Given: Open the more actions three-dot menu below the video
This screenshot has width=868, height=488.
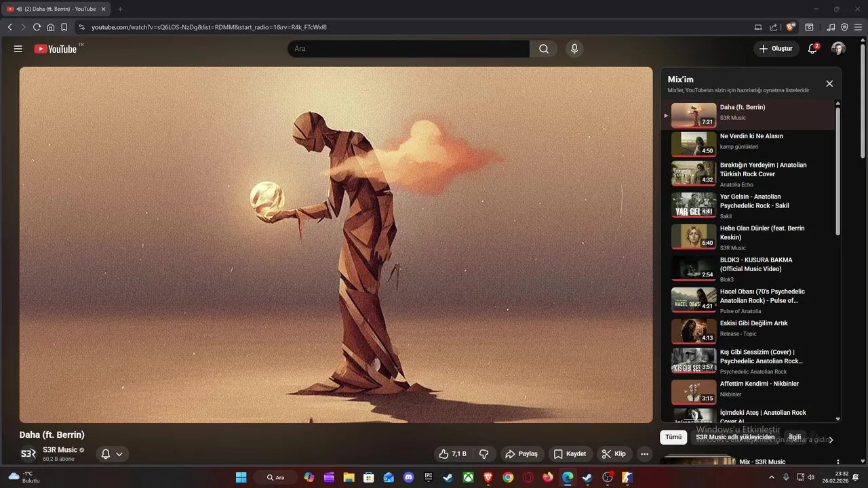Looking at the screenshot, I should (x=645, y=454).
